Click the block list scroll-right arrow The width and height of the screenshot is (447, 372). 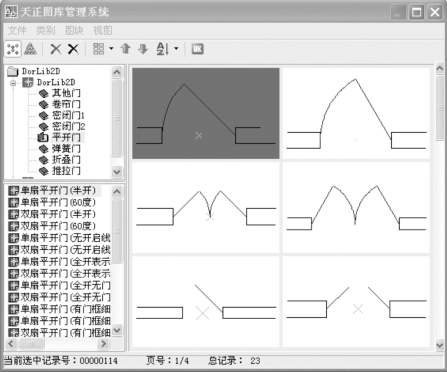[103, 343]
